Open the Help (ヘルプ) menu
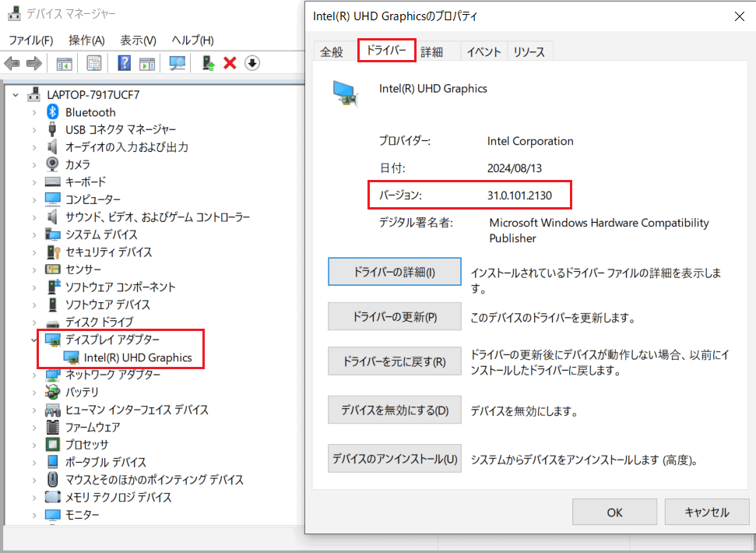Viewport: 756px width, 553px height. pos(193,40)
